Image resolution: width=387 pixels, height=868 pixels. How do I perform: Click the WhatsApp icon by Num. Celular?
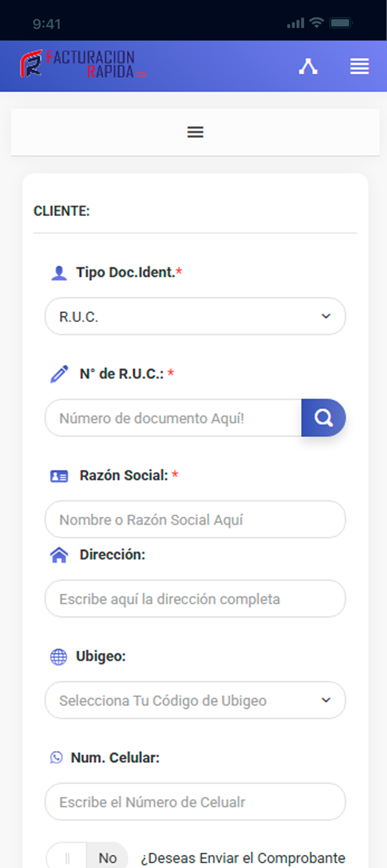[56, 758]
